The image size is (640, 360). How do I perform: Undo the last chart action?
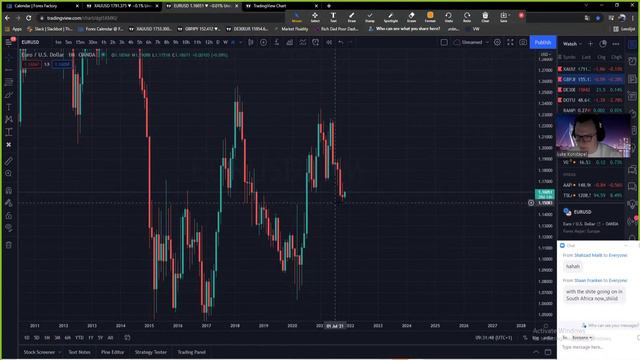341,42
